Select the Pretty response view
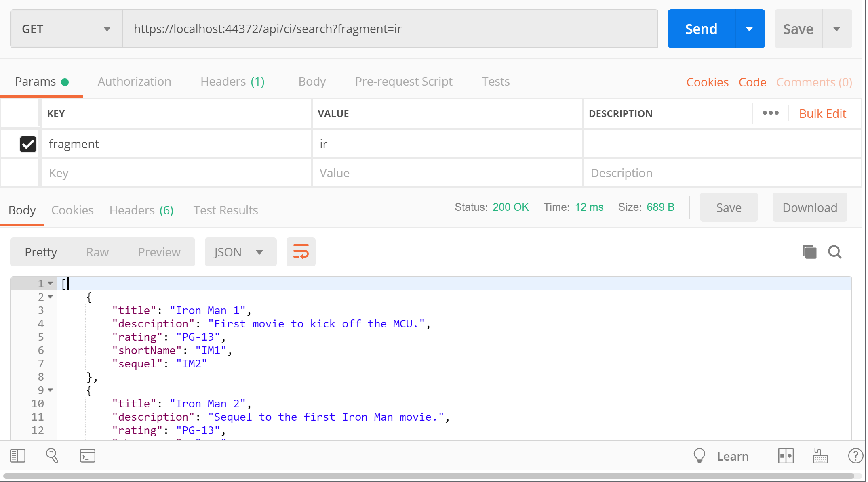 tap(40, 251)
